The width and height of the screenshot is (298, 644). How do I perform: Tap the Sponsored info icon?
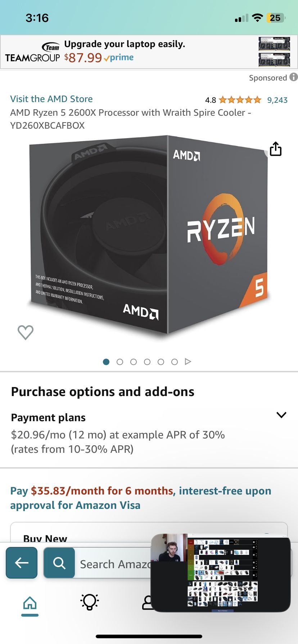pos(294,77)
